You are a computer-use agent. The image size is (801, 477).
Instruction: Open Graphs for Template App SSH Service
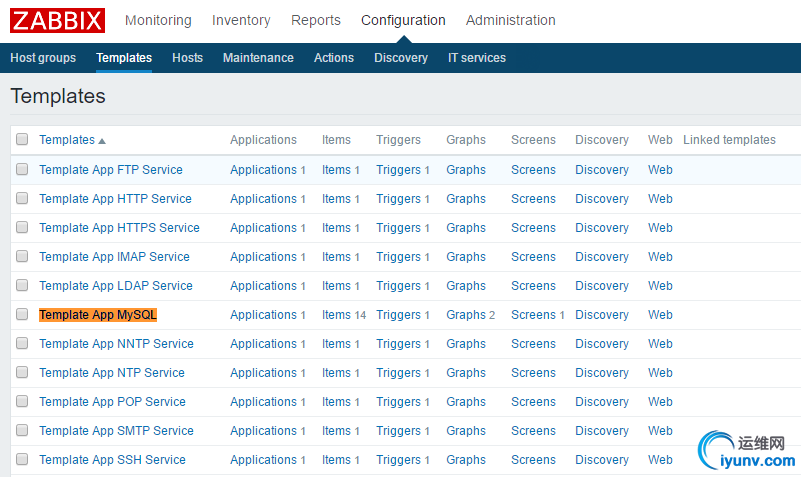pyautogui.click(x=466, y=460)
